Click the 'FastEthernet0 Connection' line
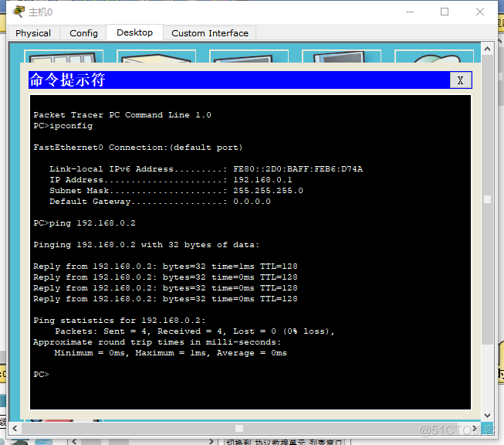Screen dimensions: 504x445 (x=138, y=148)
